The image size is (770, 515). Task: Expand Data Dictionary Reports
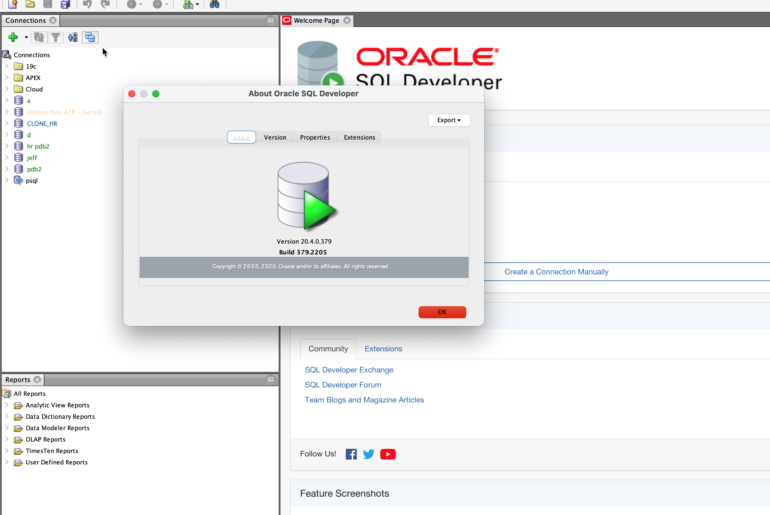click(7, 416)
